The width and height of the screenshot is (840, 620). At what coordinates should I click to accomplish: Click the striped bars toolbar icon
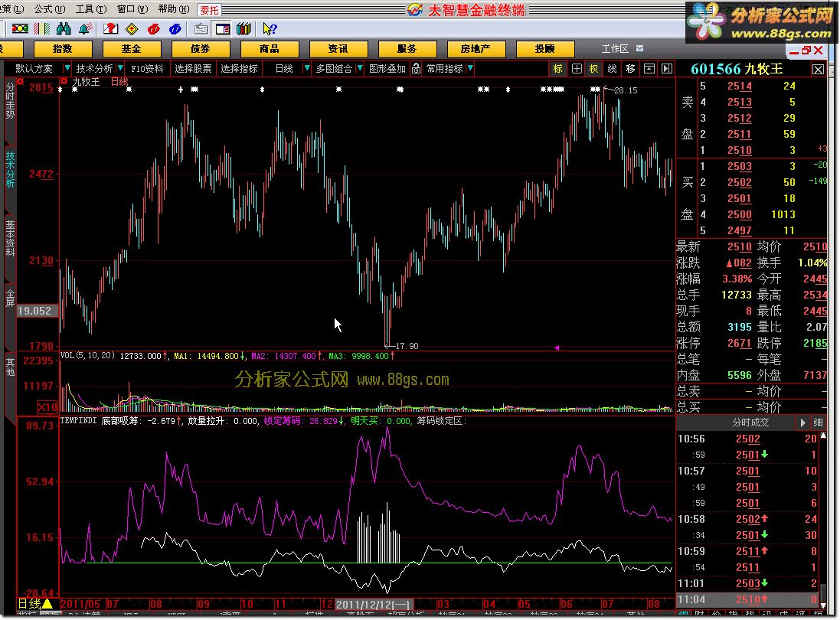(42, 28)
